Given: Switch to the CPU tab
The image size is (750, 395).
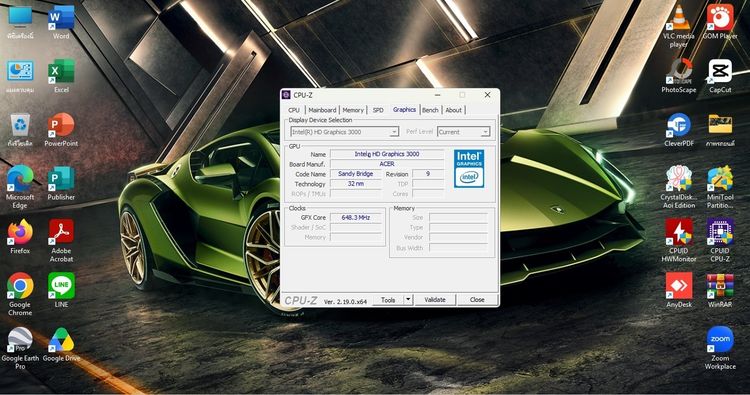Looking at the screenshot, I should point(294,110).
